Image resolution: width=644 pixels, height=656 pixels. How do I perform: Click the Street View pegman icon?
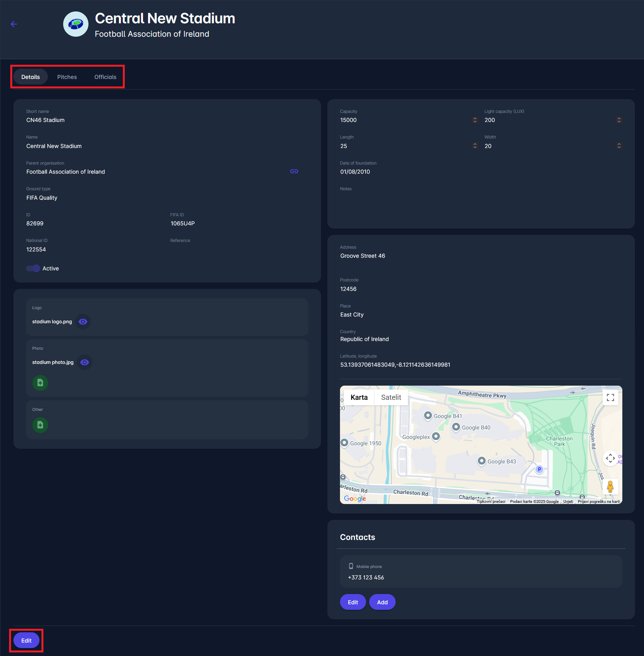[x=610, y=487]
